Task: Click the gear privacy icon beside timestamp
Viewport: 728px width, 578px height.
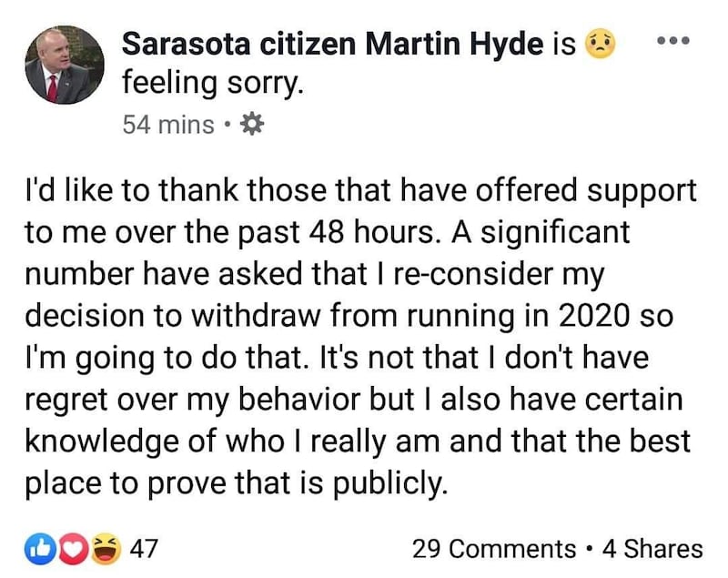Action: coord(252,124)
